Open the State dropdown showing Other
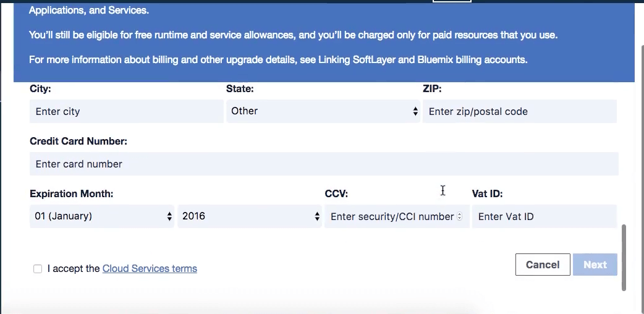The image size is (644, 314). pos(323,111)
